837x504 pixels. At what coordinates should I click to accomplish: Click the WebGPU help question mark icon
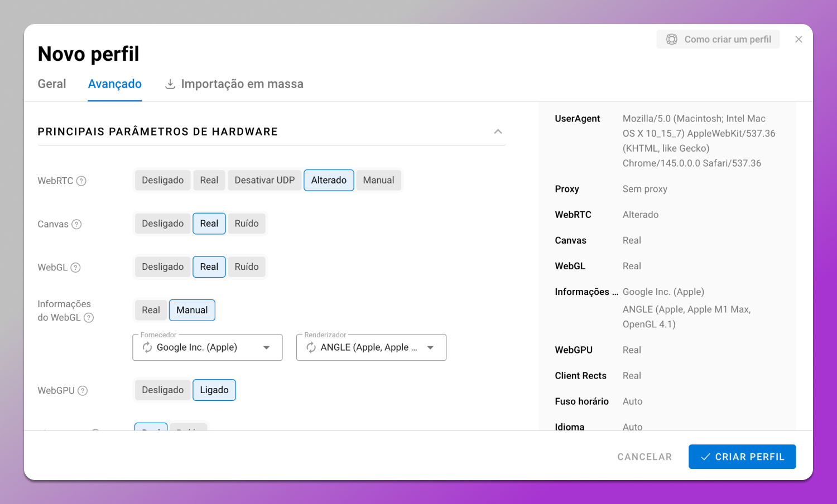pyautogui.click(x=83, y=391)
